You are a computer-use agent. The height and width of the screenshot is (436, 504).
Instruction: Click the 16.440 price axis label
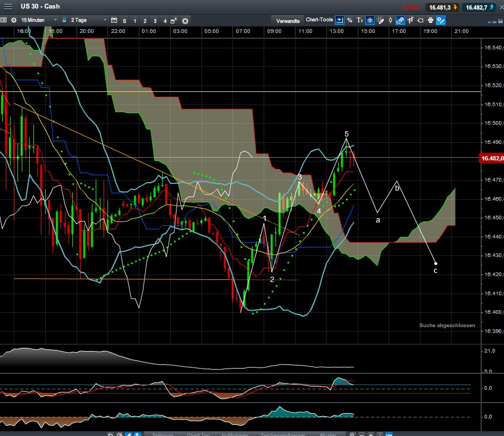click(x=493, y=237)
